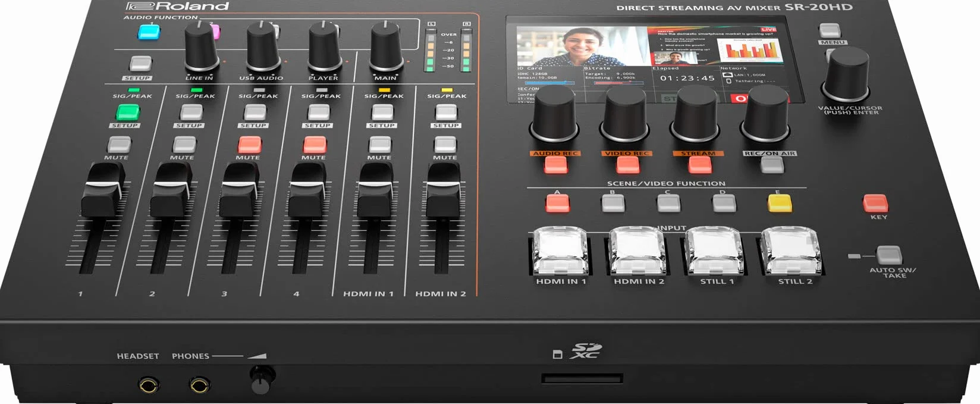Open the green SETUP button on channel 1
The height and width of the screenshot is (404, 980).
tap(127, 112)
